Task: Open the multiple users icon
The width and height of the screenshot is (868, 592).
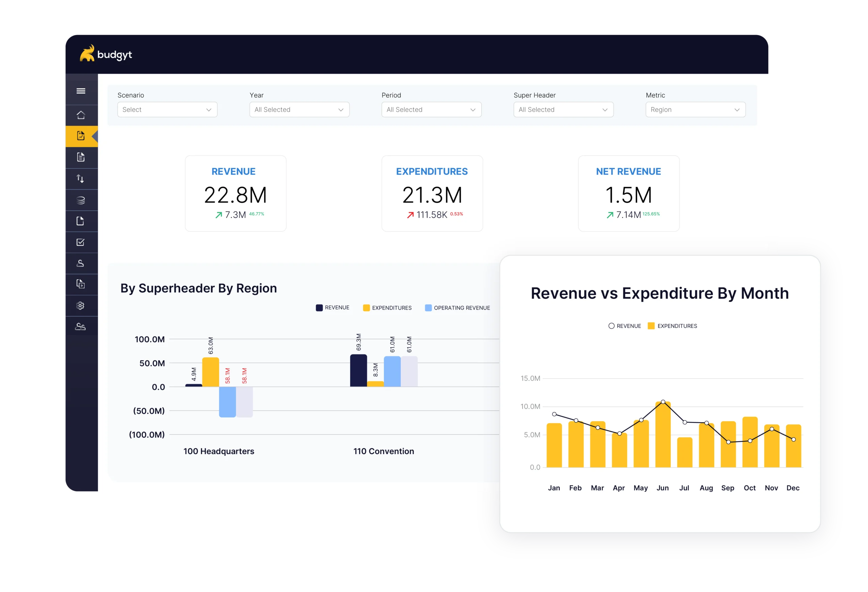Action: point(80,327)
